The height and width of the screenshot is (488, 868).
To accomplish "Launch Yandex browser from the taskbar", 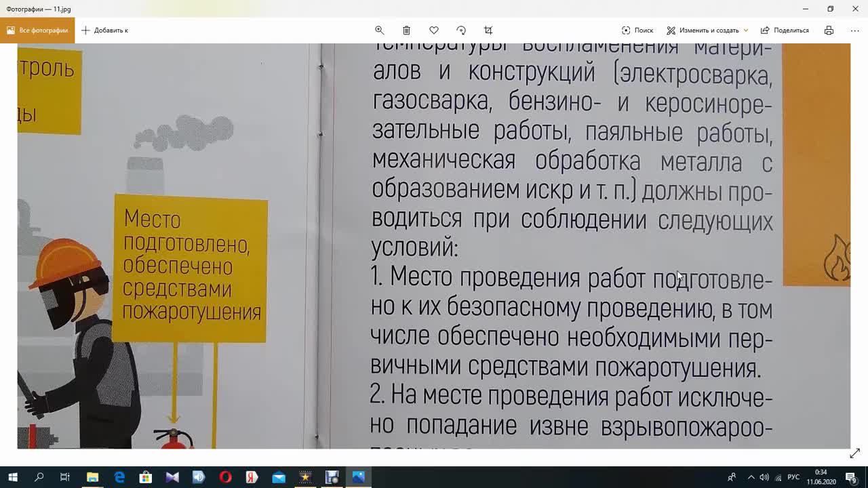I will point(252,477).
